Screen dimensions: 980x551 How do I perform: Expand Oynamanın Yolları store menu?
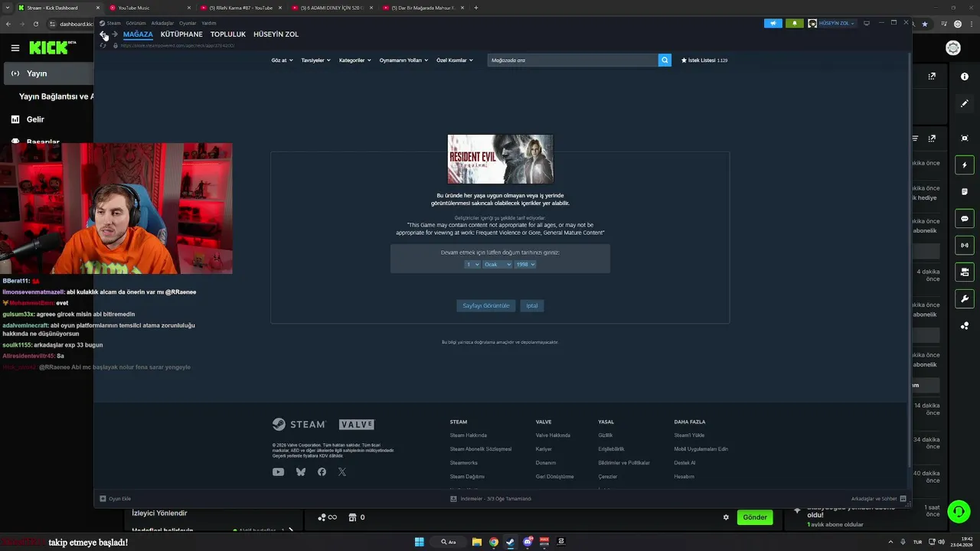(404, 60)
